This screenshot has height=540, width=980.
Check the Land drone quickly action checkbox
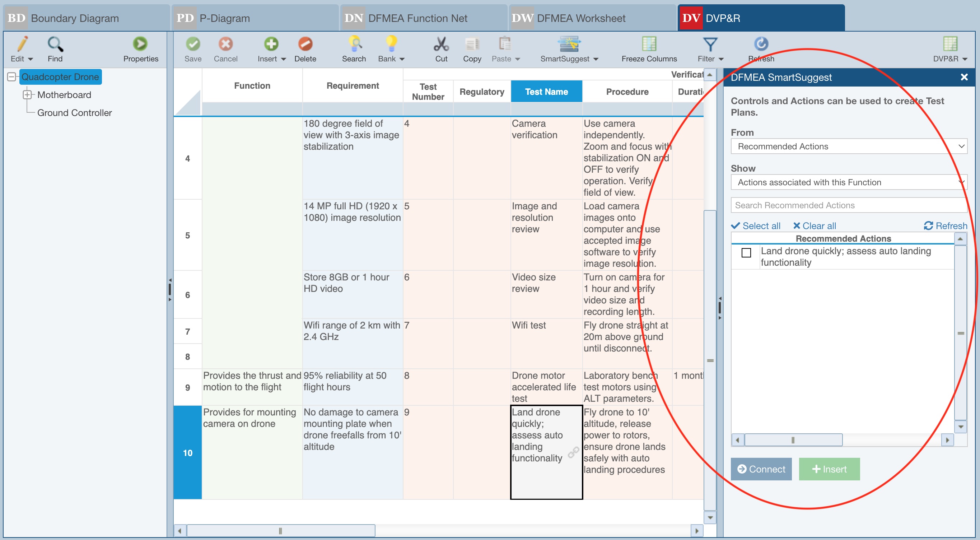[746, 253]
